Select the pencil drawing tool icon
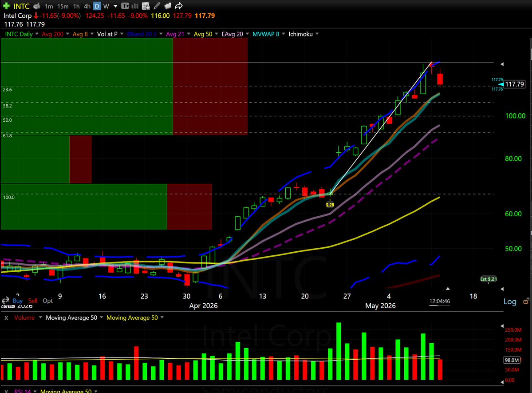Viewport: 532px width, 393px height. [x=157, y=6]
